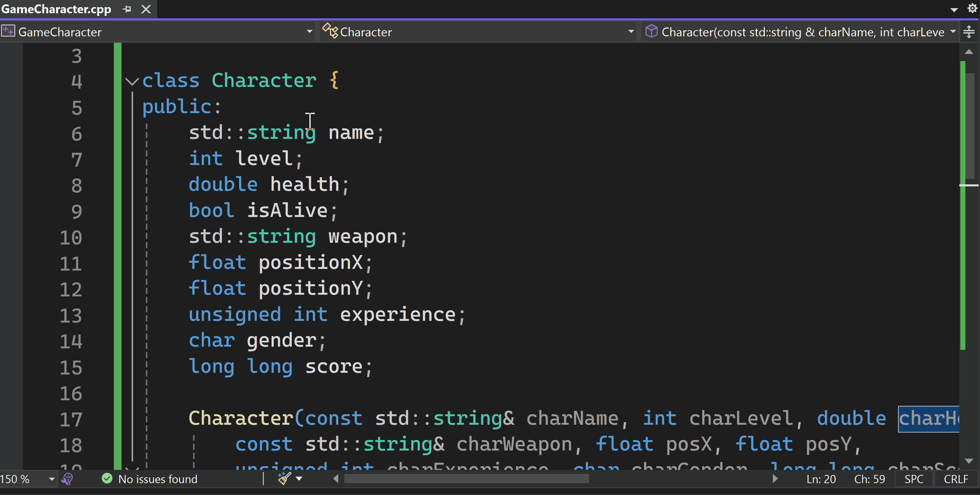Click the code cleanup broom icon
Image resolution: width=980 pixels, height=495 pixels.
pyautogui.click(x=284, y=479)
